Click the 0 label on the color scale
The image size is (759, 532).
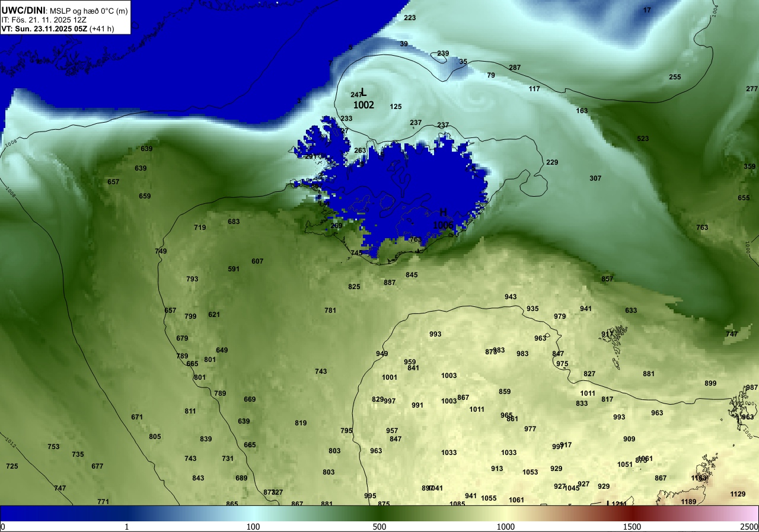click(x=2, y=526)
